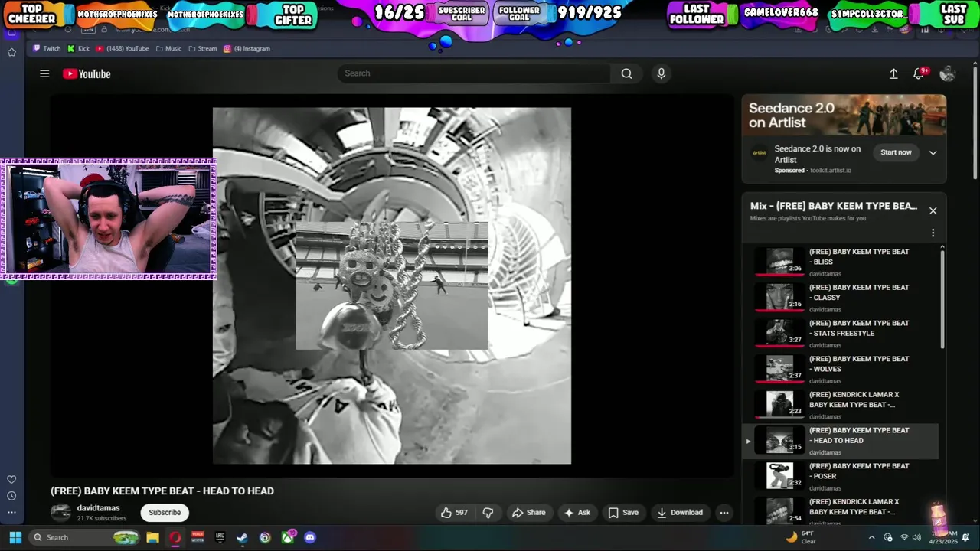Open YouTube notifications bell

tap(919, 73)
